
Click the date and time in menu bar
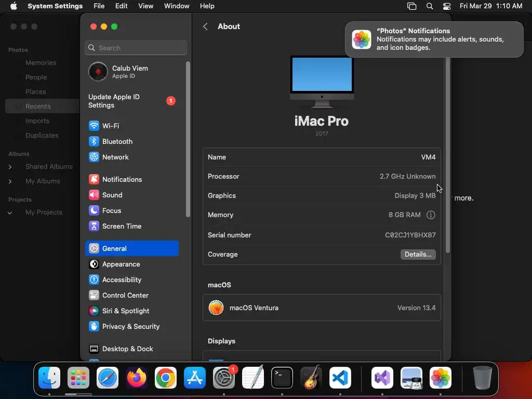point(491,6)
